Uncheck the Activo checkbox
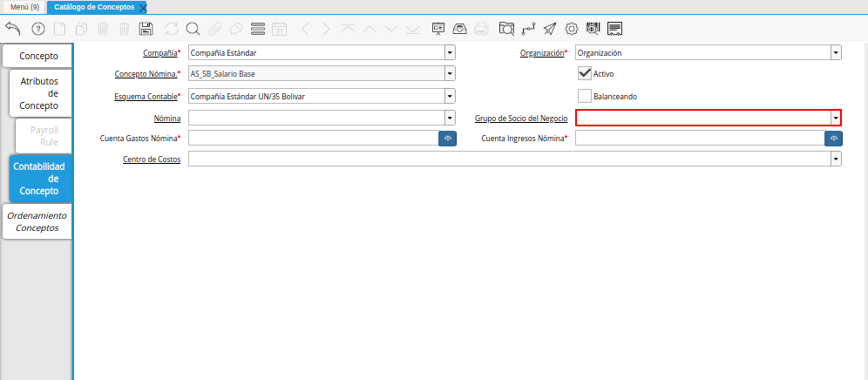Viewport: 868px width, 380px height. click(x=585, y=74)
